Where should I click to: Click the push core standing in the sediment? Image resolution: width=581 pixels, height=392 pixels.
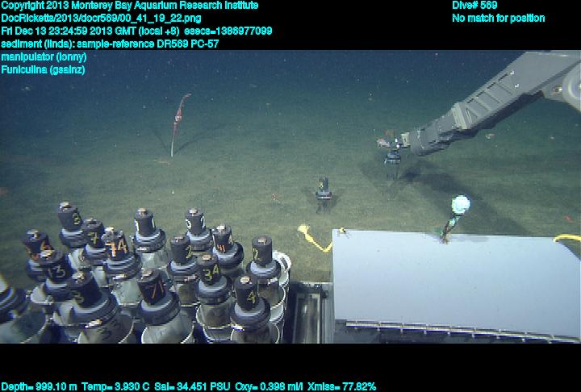point(324,193)
